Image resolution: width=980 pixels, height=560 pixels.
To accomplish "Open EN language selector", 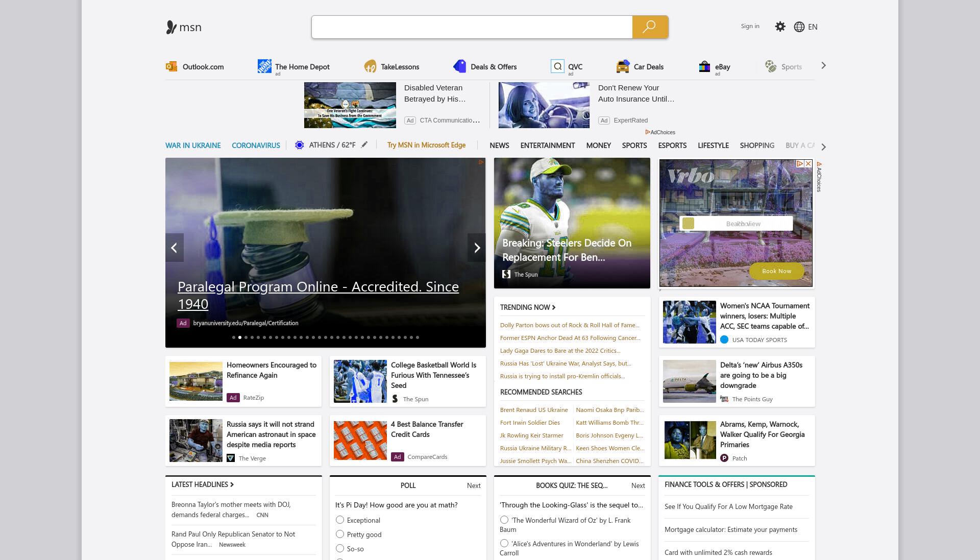I will click(813, 27).
